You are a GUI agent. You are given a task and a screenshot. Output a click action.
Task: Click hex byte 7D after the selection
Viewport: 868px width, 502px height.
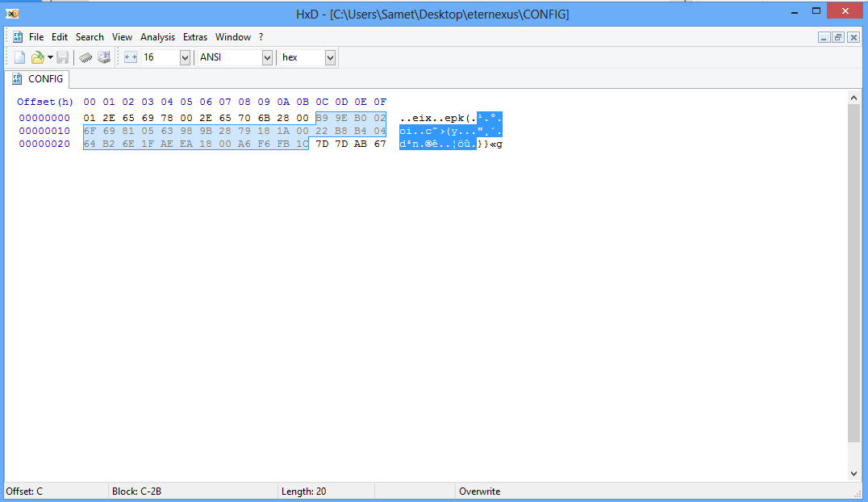click(322, 144)
